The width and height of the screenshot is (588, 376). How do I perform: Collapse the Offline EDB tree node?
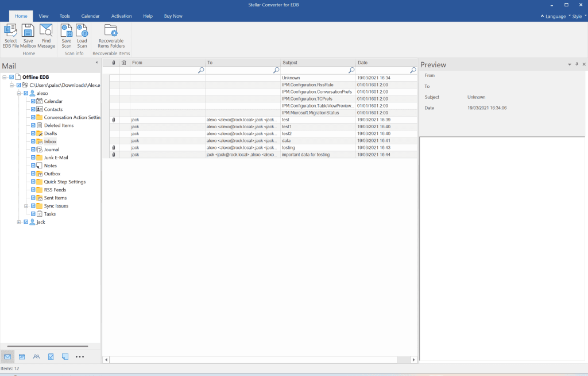[x=5, y=77]
